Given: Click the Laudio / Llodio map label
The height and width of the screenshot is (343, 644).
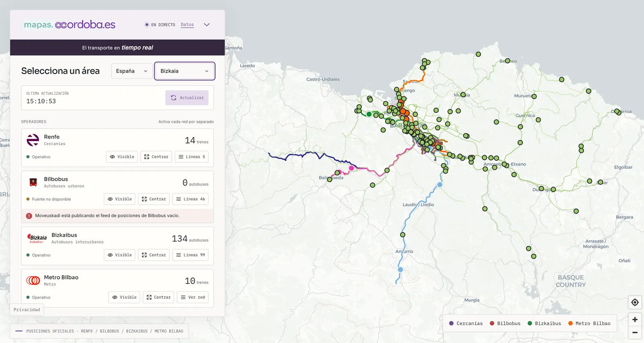Looking at the screenshot, I should pyautogui.click(x=418, y=205).
